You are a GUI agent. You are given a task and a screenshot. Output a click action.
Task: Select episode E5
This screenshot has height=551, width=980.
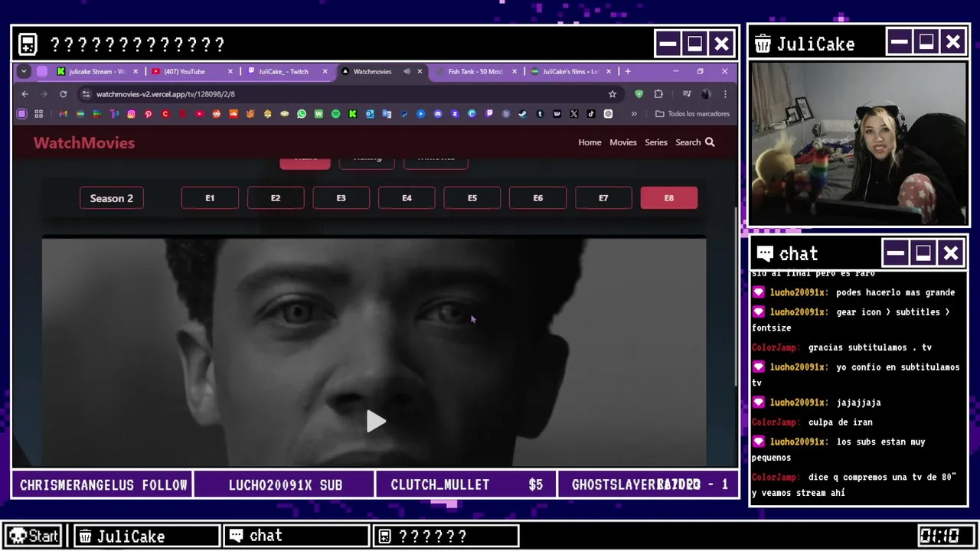click(x=472, y=198)
